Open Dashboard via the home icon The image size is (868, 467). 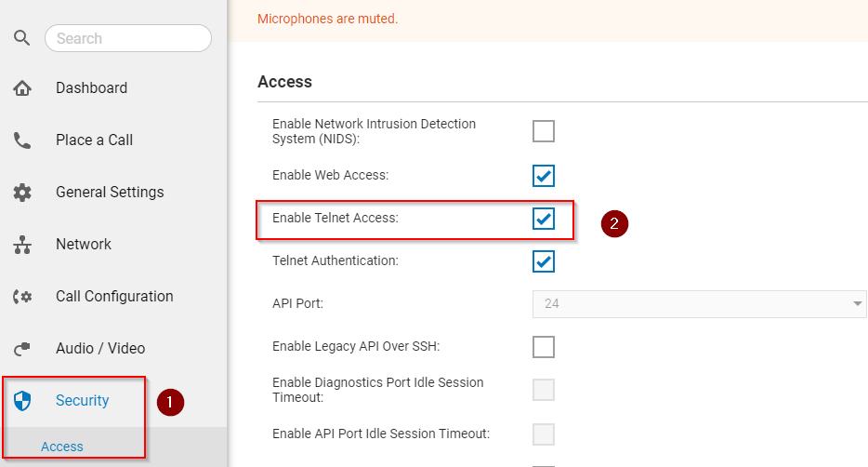pos(22,88)
